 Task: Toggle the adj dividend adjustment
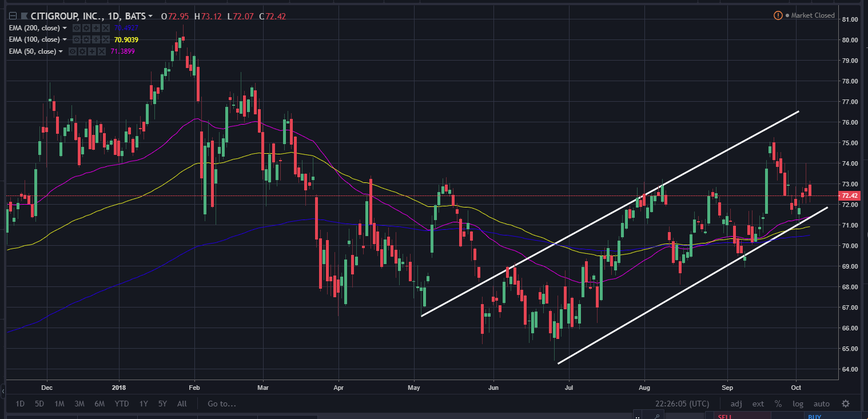click(x=736, y=404)
